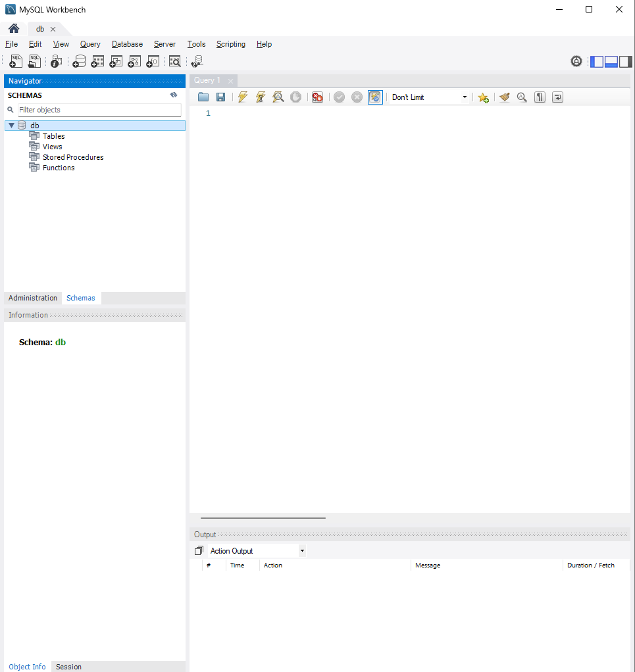Image resolution: width=635 pixels, height=672 pixels.
Task: Open the Database menu
Action: click(128, 44)
